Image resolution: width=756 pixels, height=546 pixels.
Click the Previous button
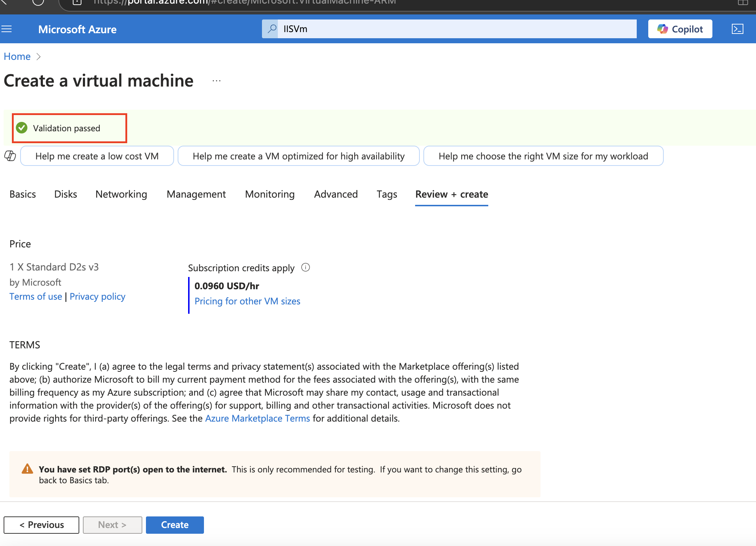[41, 525]
